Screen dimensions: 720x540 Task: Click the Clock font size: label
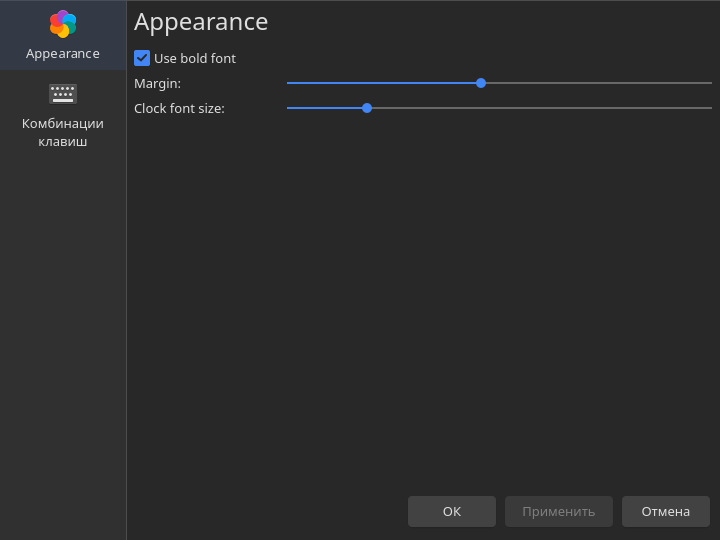(x=180, y=108)
